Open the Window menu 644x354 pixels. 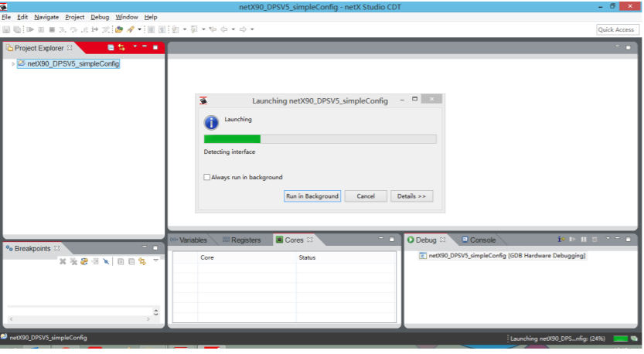[127, 17]
